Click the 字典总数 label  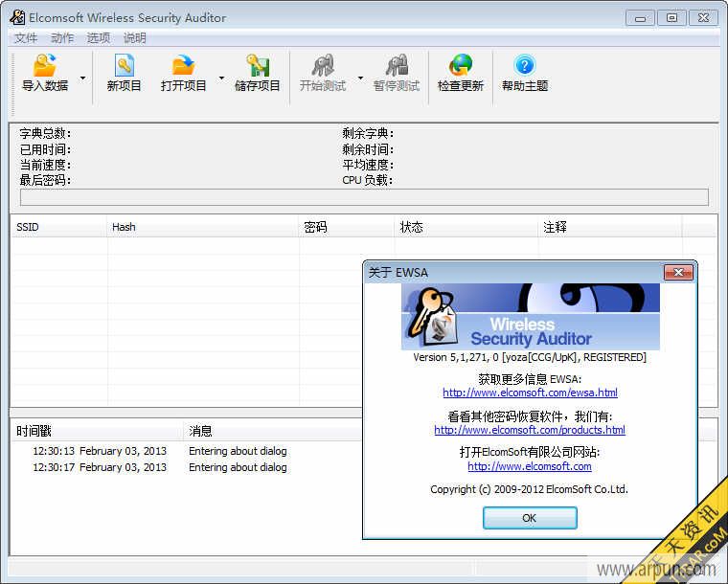tap(45, 134)
